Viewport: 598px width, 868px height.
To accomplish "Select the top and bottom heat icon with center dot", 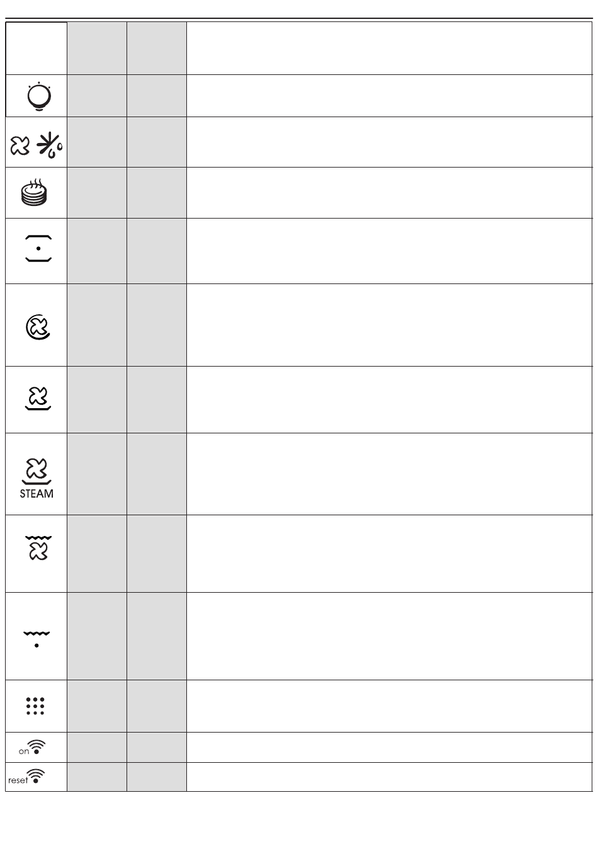I will [x=38, y=248].
